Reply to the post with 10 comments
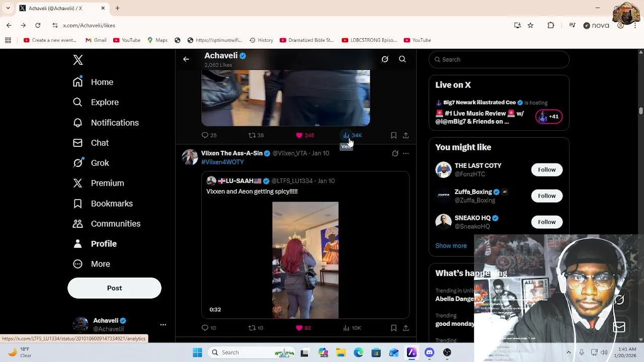 209,328
